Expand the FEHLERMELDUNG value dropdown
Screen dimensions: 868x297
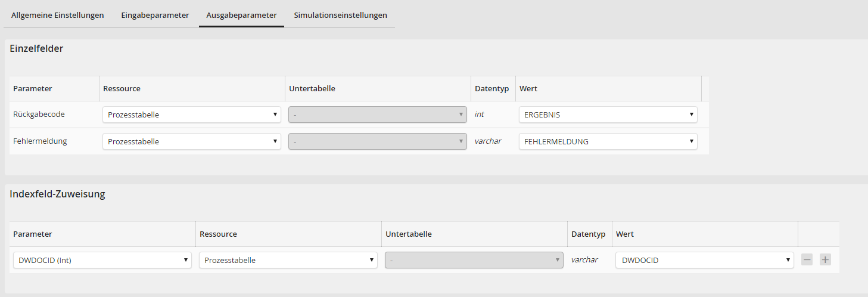pyautogui.click(x=608, y=141)
